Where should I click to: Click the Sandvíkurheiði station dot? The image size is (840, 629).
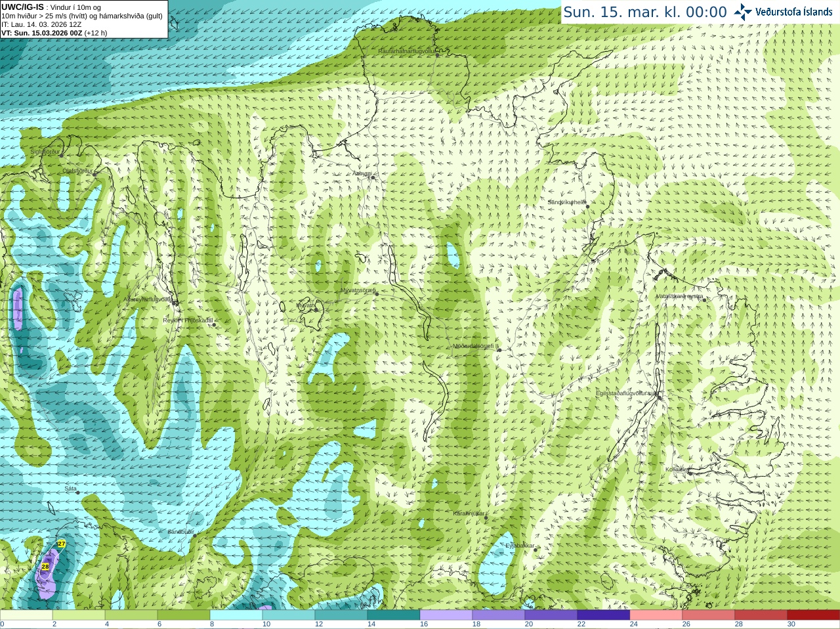point(588,206)
